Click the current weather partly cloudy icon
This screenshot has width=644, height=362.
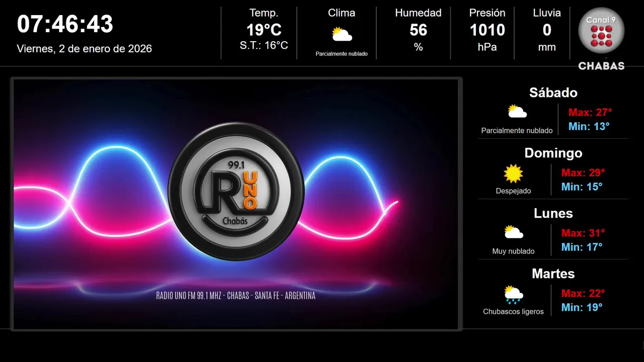(x=342, y=34)
